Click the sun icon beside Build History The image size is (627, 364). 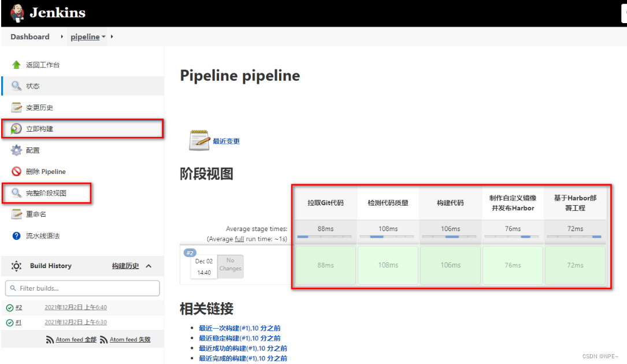click(x=16, y=266)
